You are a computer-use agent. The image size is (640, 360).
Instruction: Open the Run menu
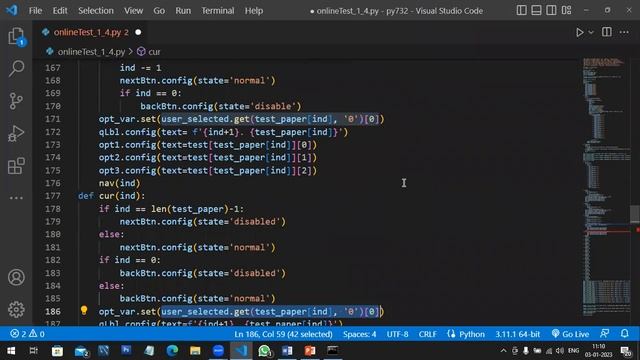coord(183,11)
